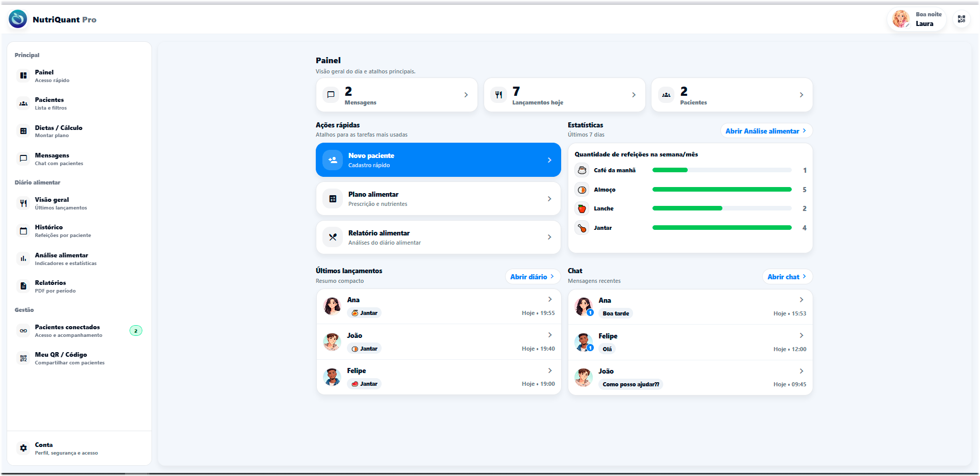
Task: Click the NutriQuant Pro logo icon
Action: click(18, 19)
